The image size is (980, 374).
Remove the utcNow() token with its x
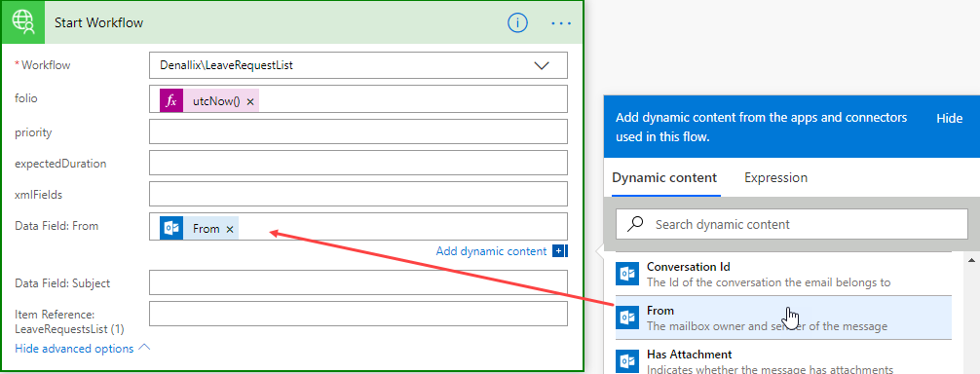pos(250,101)
